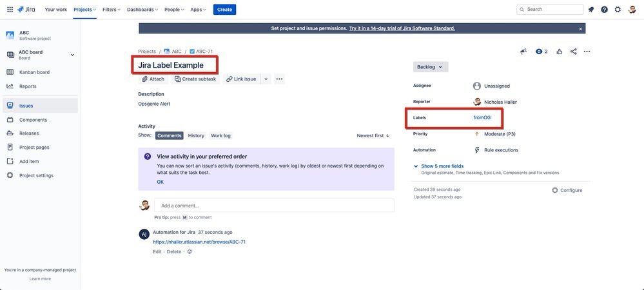644x290 pixels.
Task: Click the Reports chart icon
Action: pos(10,86)
